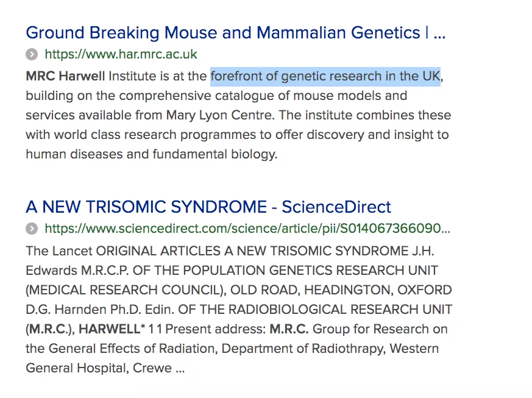Click 'RADIOBIOLOGICAL RESEARCH UNIT' text
The height and width of the screenshot is (398, 532).
coord(340,310)
